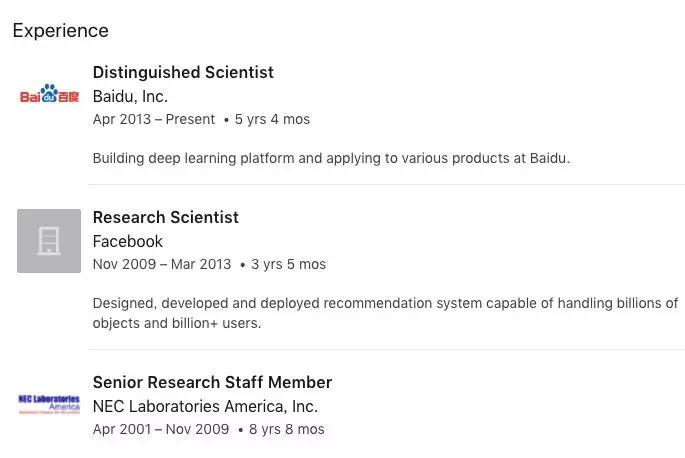Click the Apr 2013 – Present date range

[154, 119]
